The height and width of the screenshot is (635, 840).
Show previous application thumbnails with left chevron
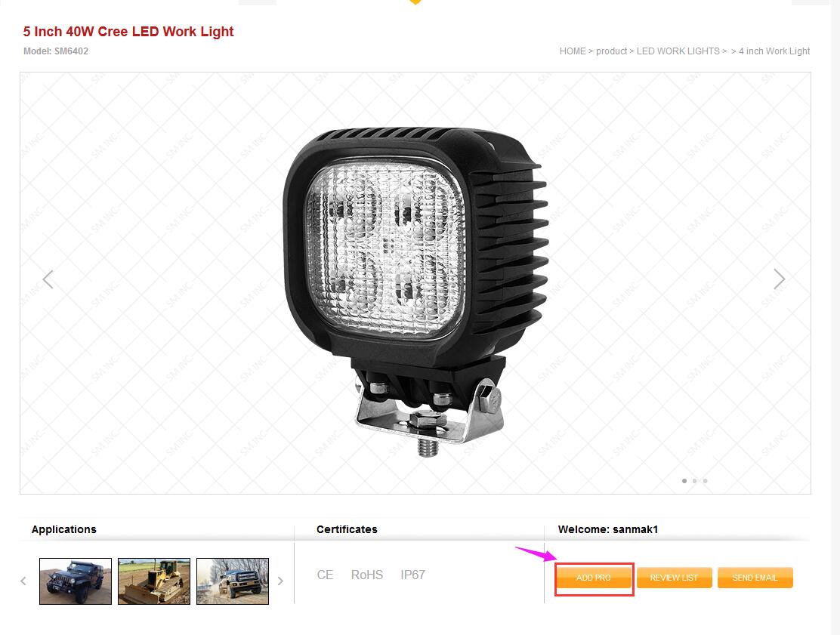click(23, 581)
